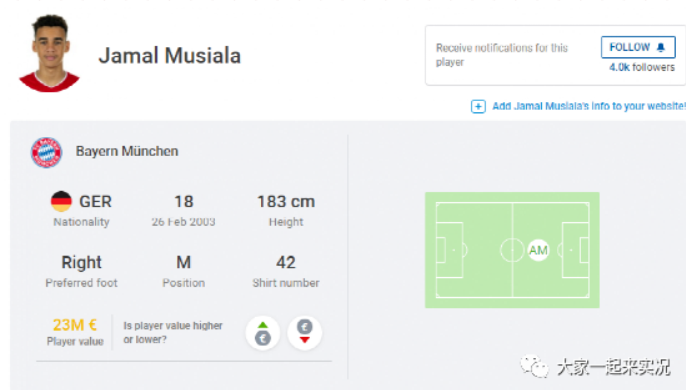Click the 23M € player value

click(75, 325)
